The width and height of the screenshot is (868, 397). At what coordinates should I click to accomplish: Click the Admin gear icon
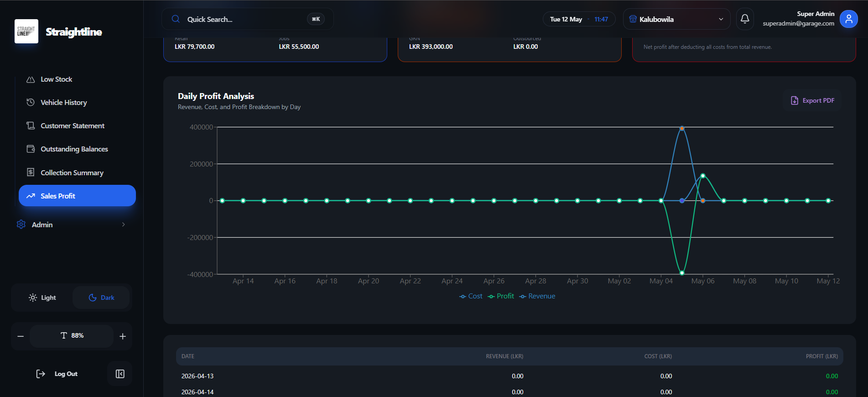tap(21, 225)
